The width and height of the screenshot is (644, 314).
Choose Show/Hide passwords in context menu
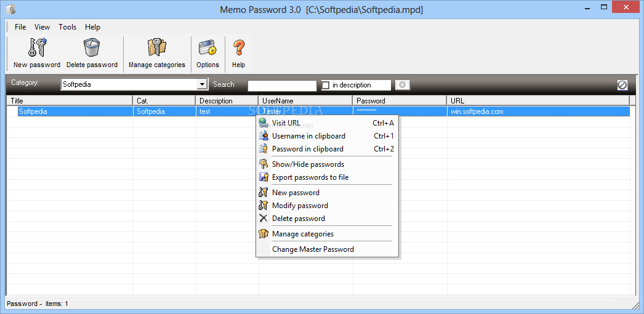point(327,164)
